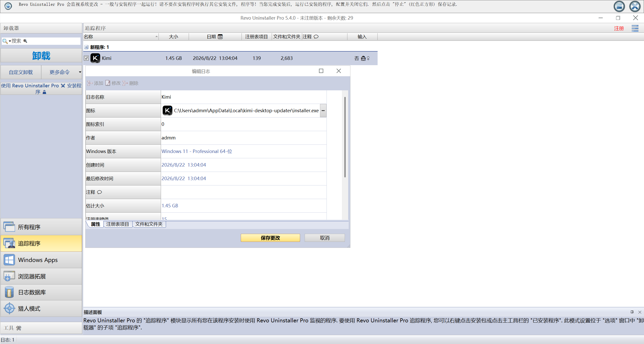644x344 pixels.
Task: Click the Custom Uninstall button
Action: pyautogui.click(x=21, y=72)
